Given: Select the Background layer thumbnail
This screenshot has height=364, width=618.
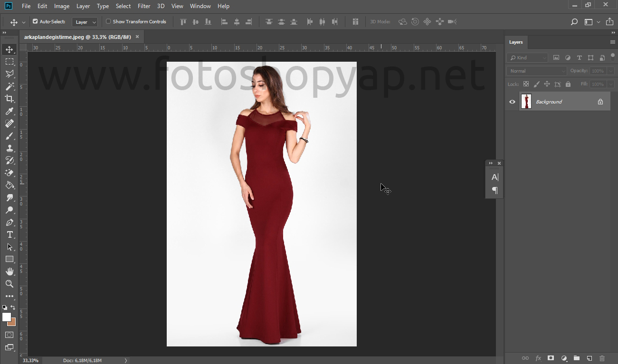Looking at the screenshot, I should 526,102.
